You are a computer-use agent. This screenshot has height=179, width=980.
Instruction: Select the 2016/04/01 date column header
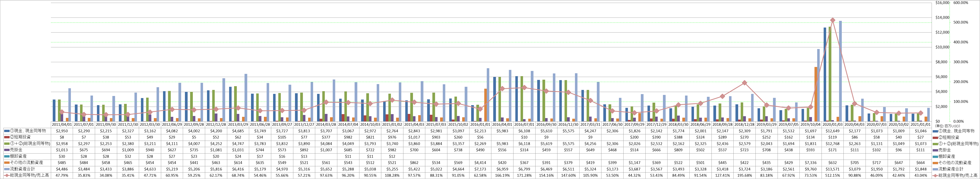502,125
